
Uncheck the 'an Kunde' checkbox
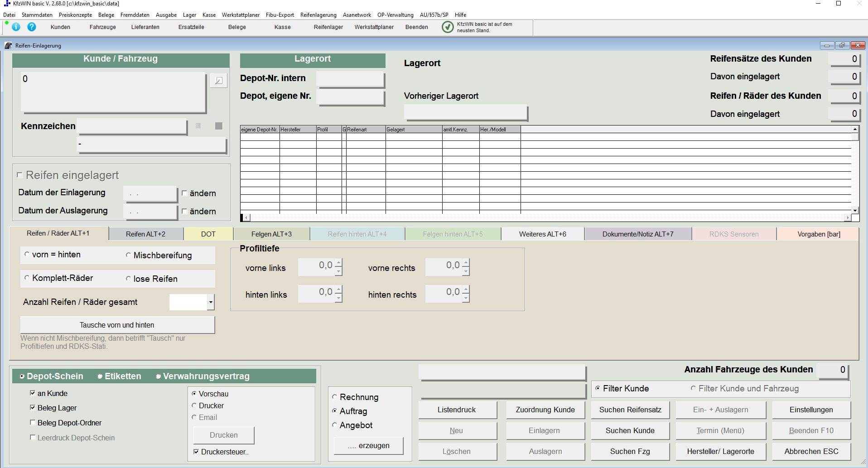[x=33, y=393]
